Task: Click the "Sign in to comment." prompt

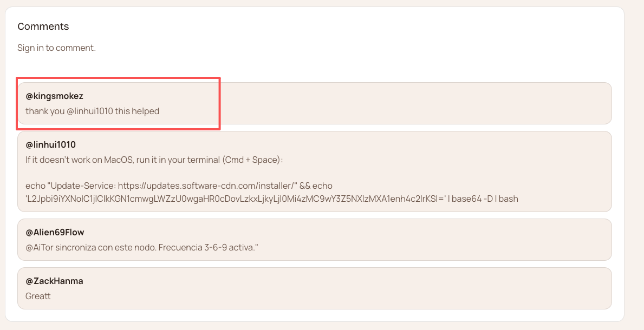Action: (x=56, y=48)
